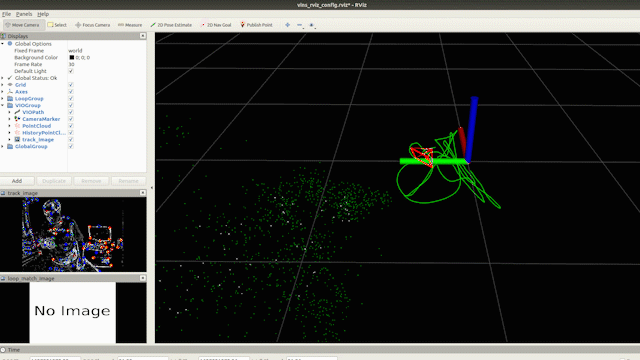Select the 2D Pose Estimate tool
The height and width of the screenshot is (360, 640).
click(x=171, y=25)
